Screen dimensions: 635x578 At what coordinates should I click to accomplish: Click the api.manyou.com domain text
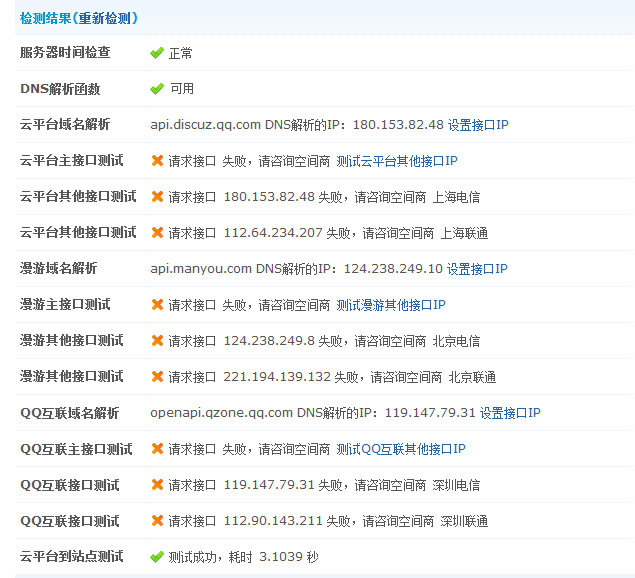(201, 269)
